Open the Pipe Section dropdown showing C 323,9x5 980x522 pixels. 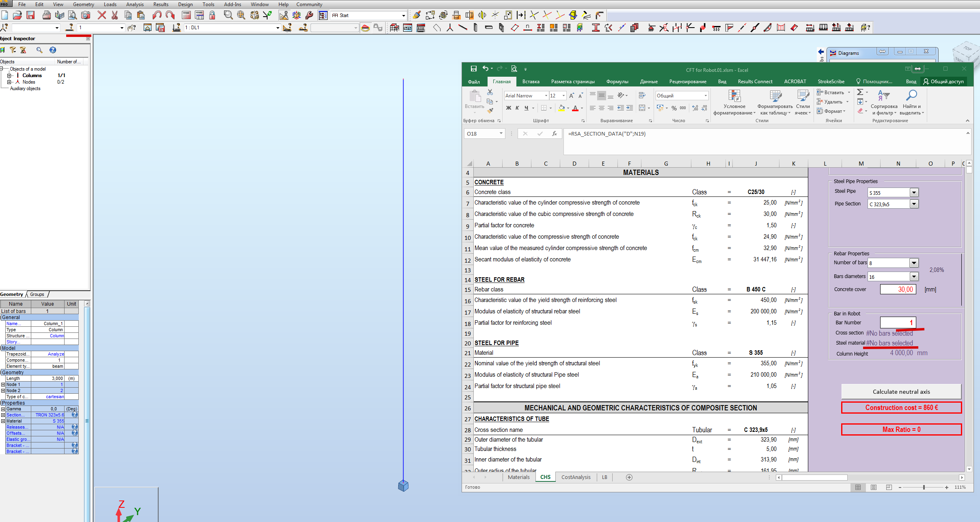pos(914,203)
